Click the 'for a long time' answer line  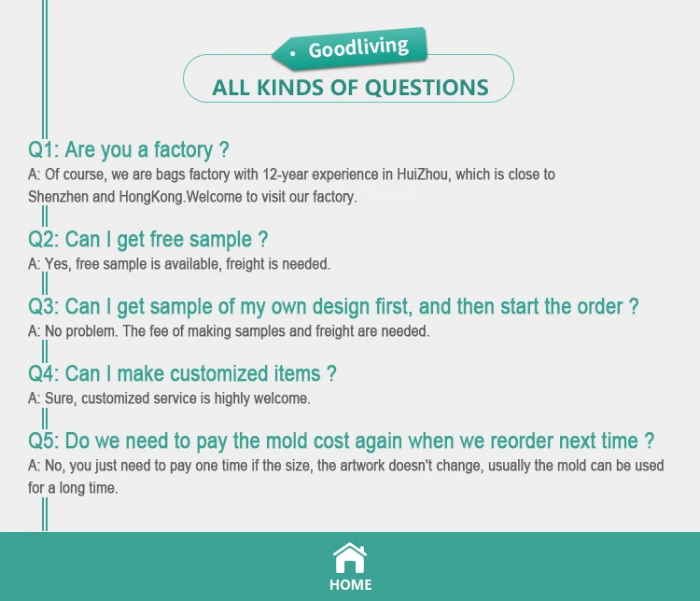click(73, 488)
